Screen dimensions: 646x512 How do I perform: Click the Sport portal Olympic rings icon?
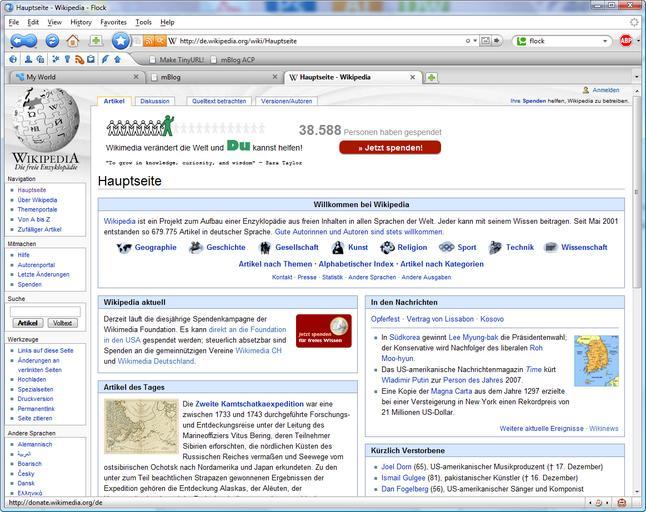tap(446, 247)
